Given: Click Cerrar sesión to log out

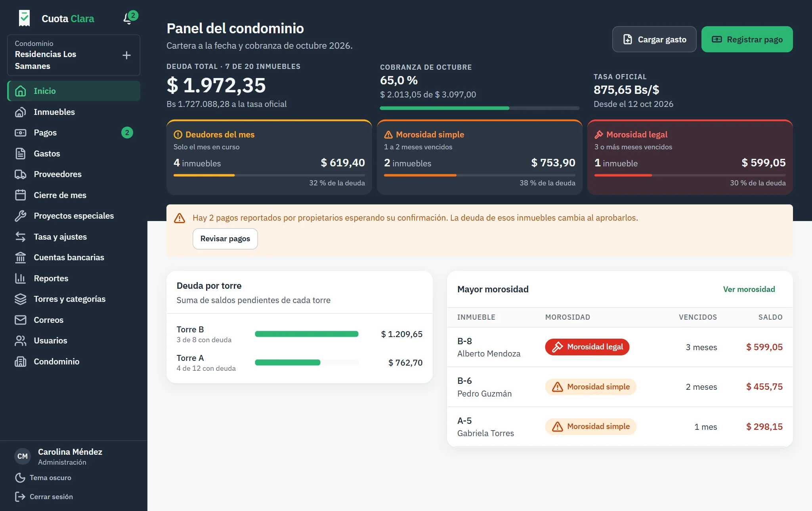Looking at the screenshot, I should pyautogui.click(x=44, y=497).
